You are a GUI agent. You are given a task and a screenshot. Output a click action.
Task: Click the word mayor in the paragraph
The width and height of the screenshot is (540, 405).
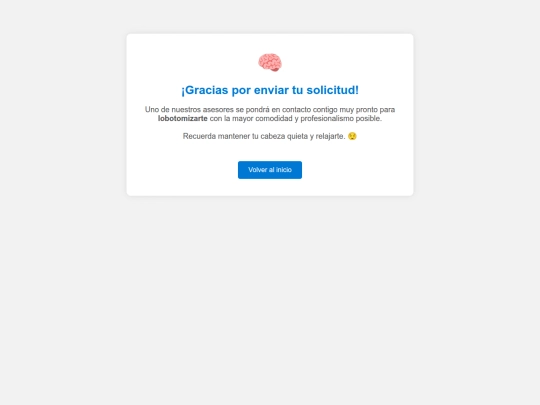242,119
